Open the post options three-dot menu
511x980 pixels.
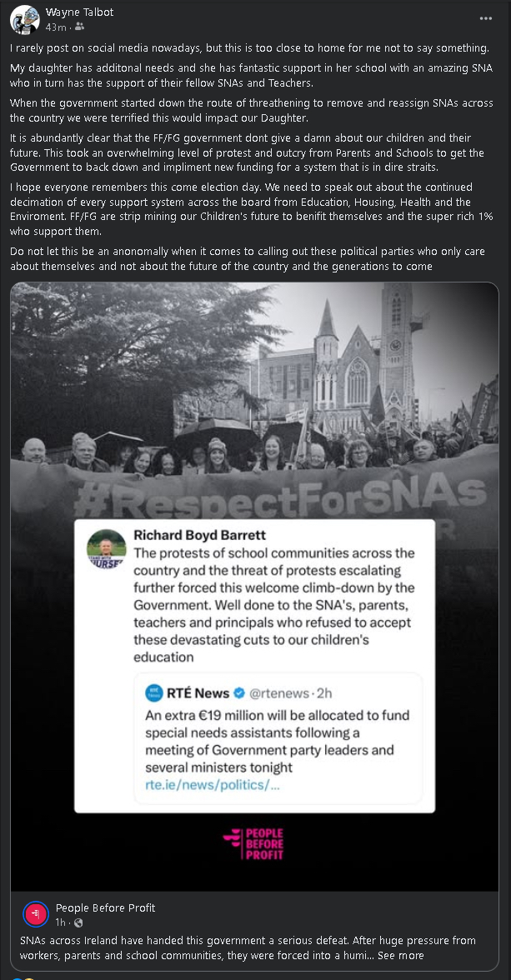pyautogui.click(x=486, y=18)
